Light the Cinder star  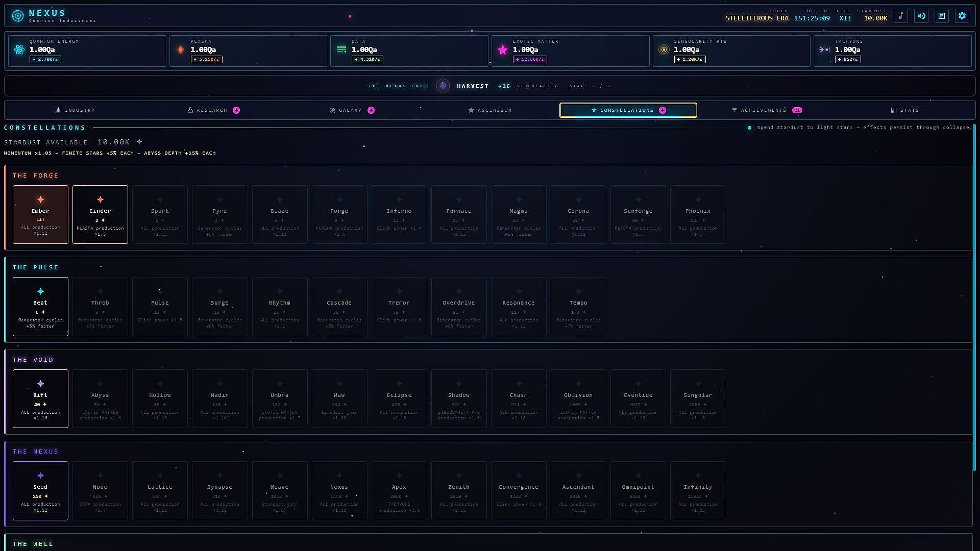pyautogui.click(x=100, y=214)
